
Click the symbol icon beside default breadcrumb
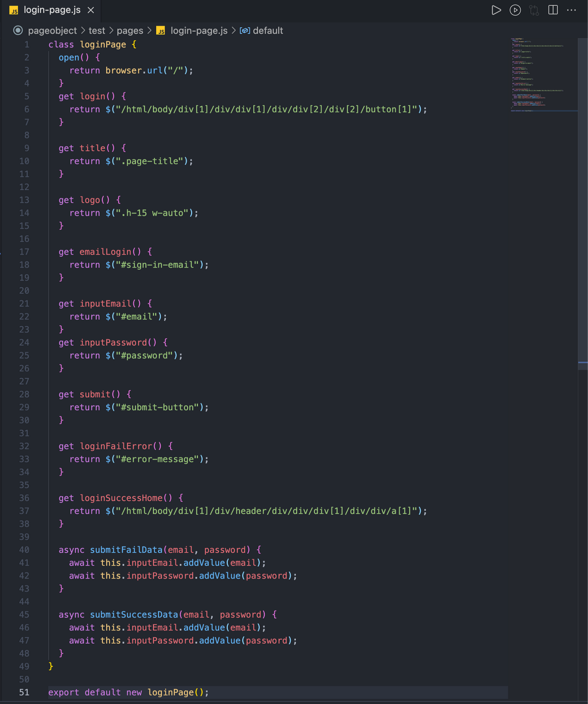[x=245, y=31]
